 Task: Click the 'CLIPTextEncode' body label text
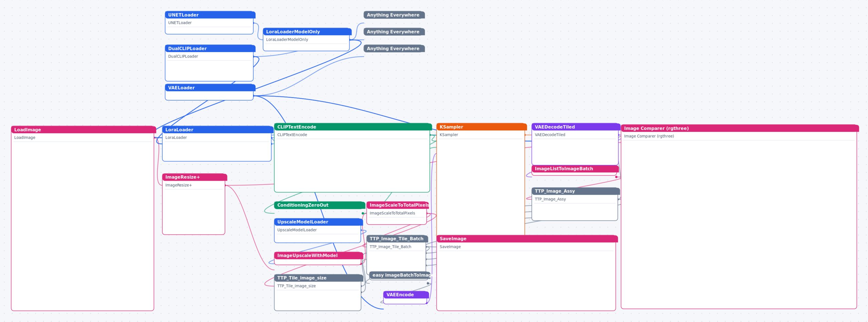[x=292, y=135]
